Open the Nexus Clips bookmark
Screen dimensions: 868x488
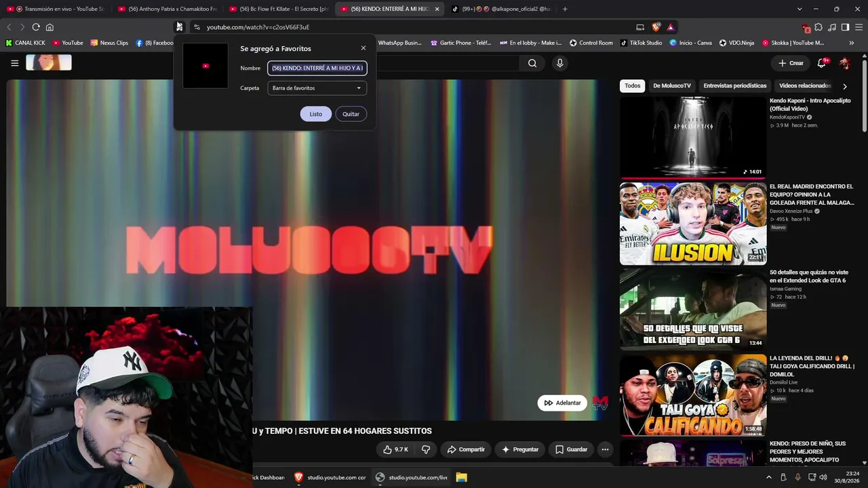pos(108,43)
